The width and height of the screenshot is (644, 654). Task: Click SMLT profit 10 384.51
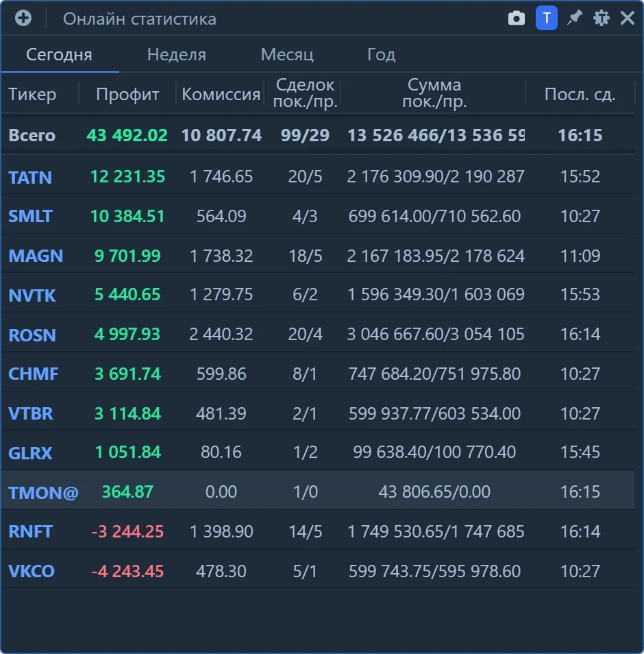[x=127, y=216]
